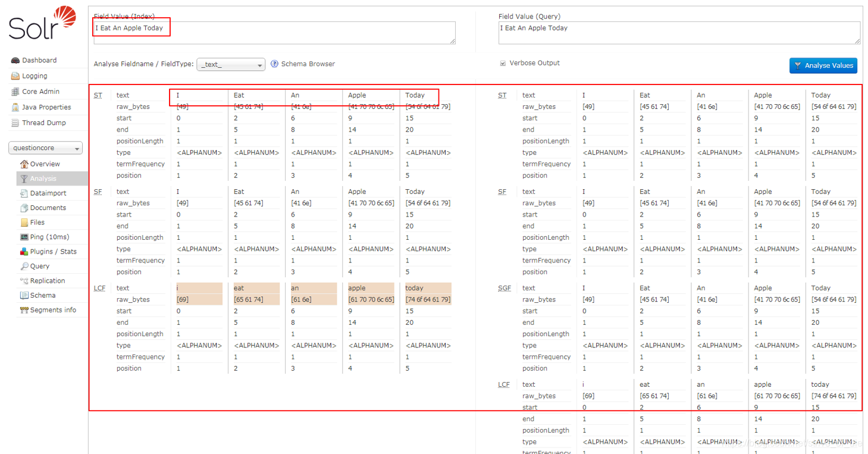Click highlighted 'apple' token in index LCF

(371, 288)
